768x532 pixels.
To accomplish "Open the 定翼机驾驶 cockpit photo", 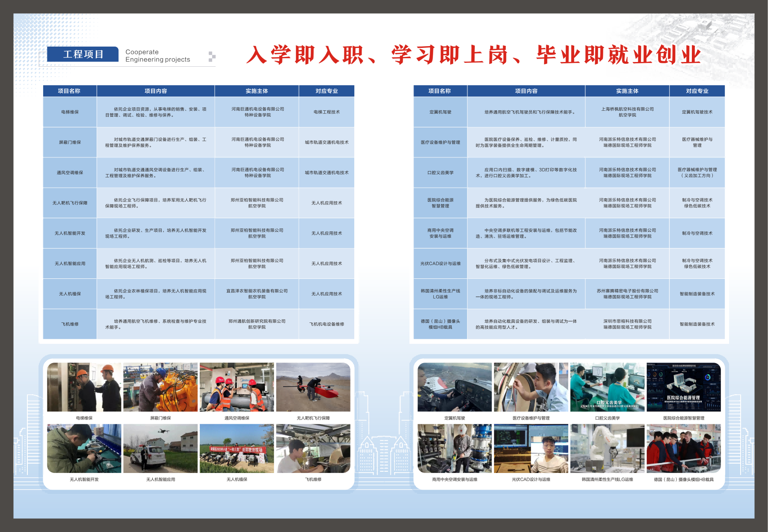I will pos(454,387).
